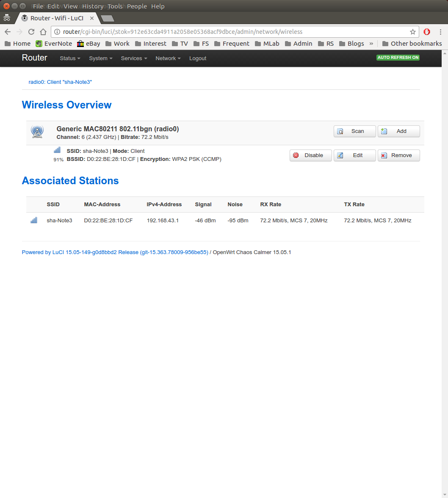Bookmark this page using the star icon

coord(412,32)
